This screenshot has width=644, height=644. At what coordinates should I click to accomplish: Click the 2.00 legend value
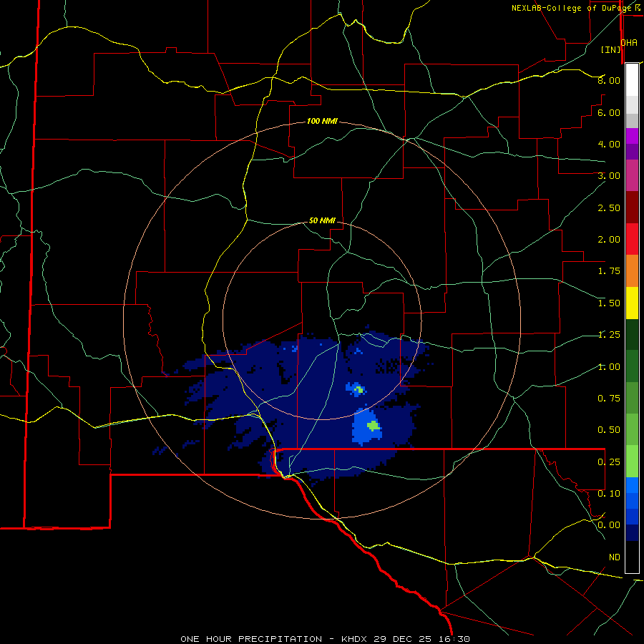[609, 240]
